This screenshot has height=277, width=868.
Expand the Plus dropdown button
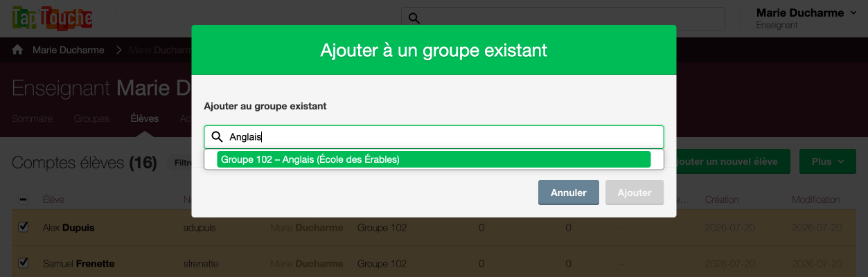coord(828,161)
